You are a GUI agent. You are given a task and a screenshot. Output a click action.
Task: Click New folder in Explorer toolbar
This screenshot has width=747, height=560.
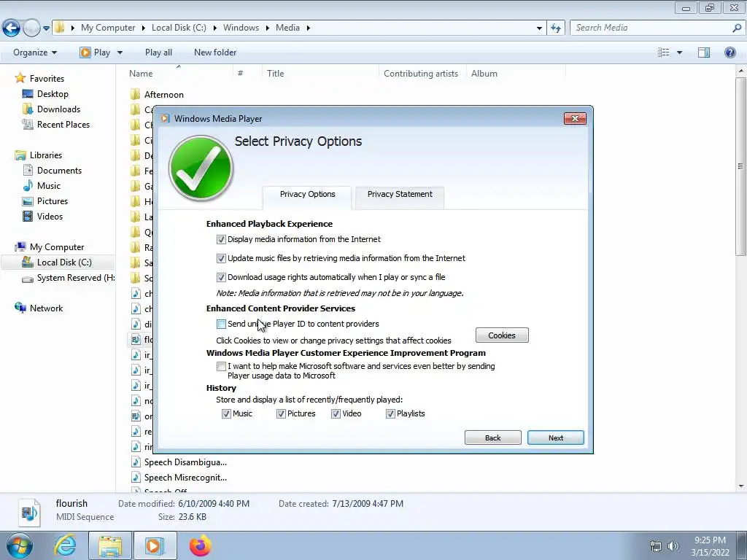coord(215,52)
